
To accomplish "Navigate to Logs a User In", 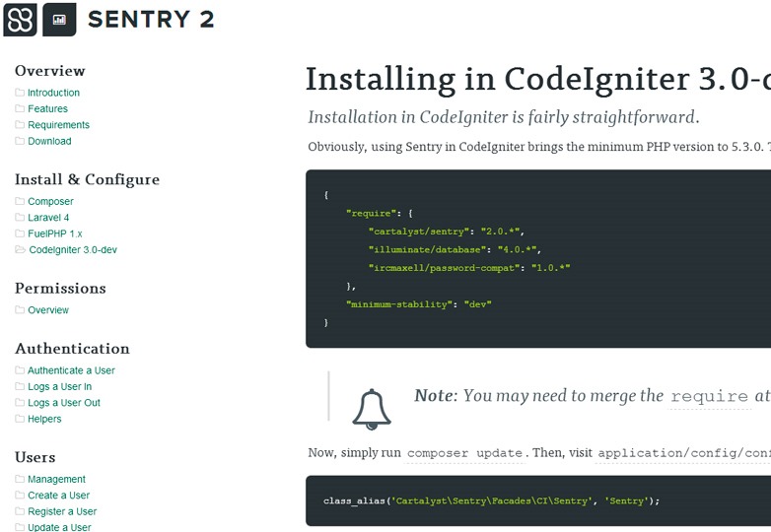I will (59, 387).
